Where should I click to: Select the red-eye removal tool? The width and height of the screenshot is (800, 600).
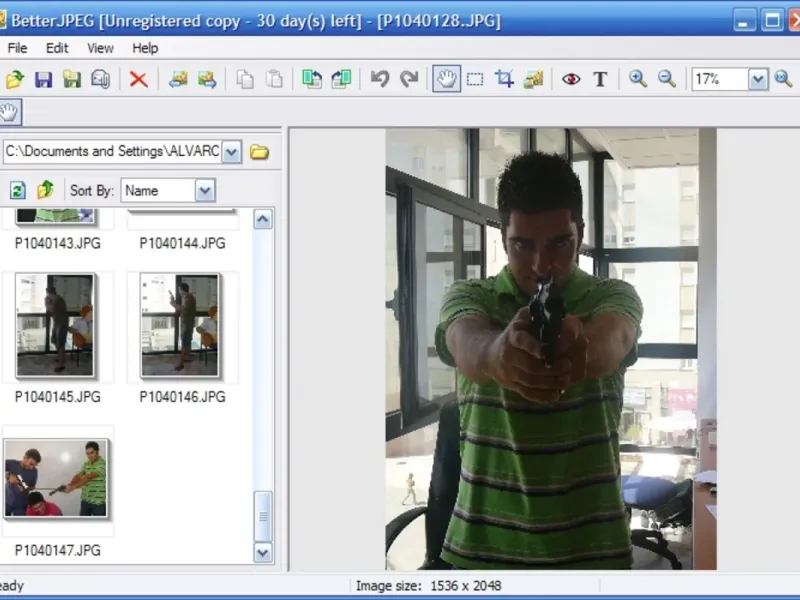tap(571, 79)
